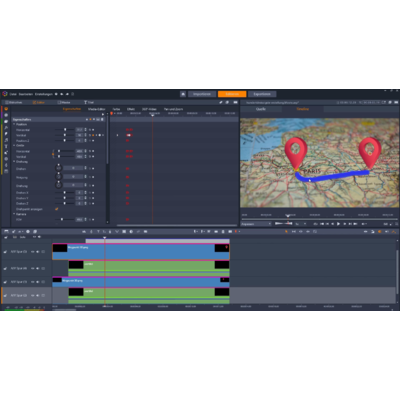Switch to the Exportieren tab
Viewport: 400px width, 400px height.
click(x=262, y=94)
